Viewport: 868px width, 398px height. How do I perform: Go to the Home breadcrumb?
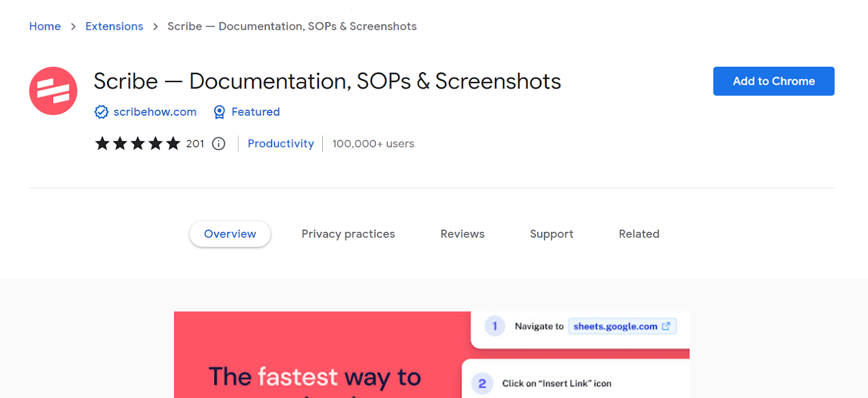(45, 26)
